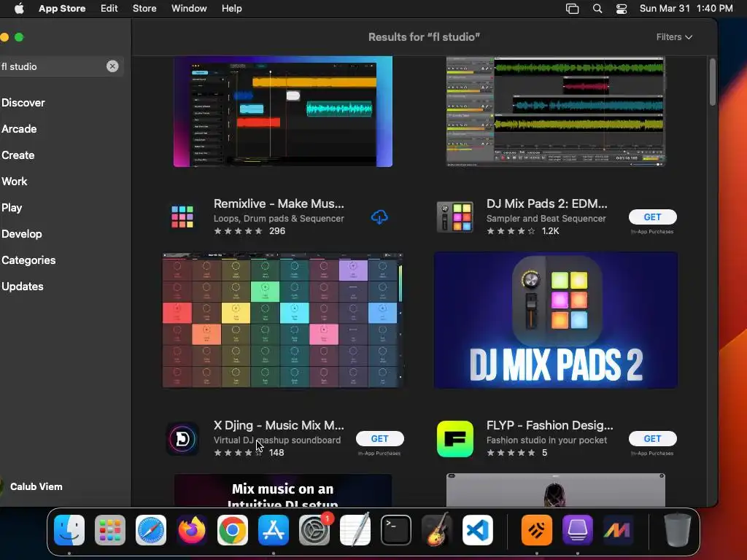Open the Develop section
This screenshot has height=560, width=747.
pyautogui.click(x=22, y=234)
